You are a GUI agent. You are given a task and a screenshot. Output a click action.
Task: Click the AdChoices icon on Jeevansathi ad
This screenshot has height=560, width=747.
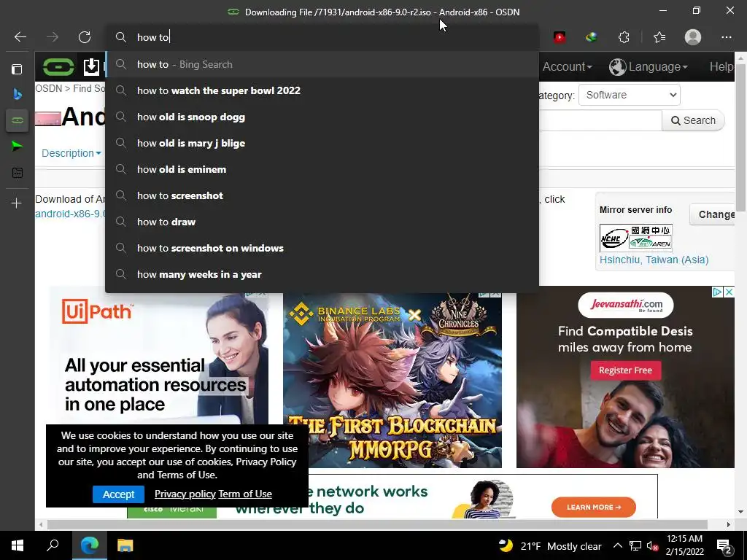click(x=718, y=292)
